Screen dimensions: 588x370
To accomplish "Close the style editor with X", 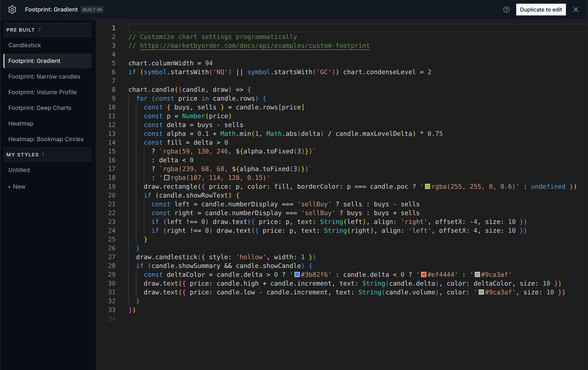I will point(576,10).
